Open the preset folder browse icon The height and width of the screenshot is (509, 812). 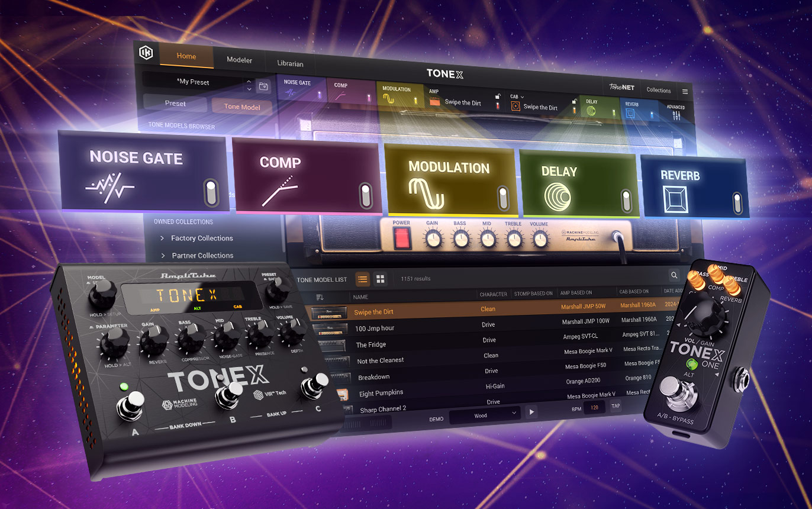pos(264,87)
